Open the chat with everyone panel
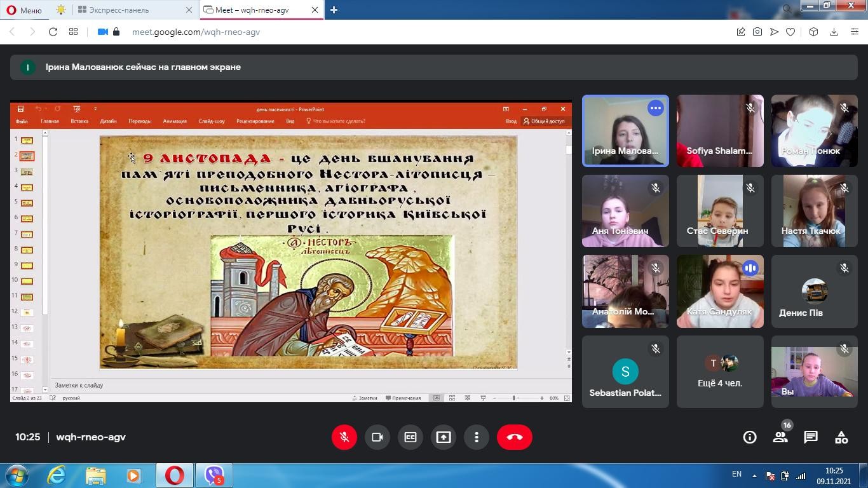This screenshot has width=868, height=488. coord(811,437)
